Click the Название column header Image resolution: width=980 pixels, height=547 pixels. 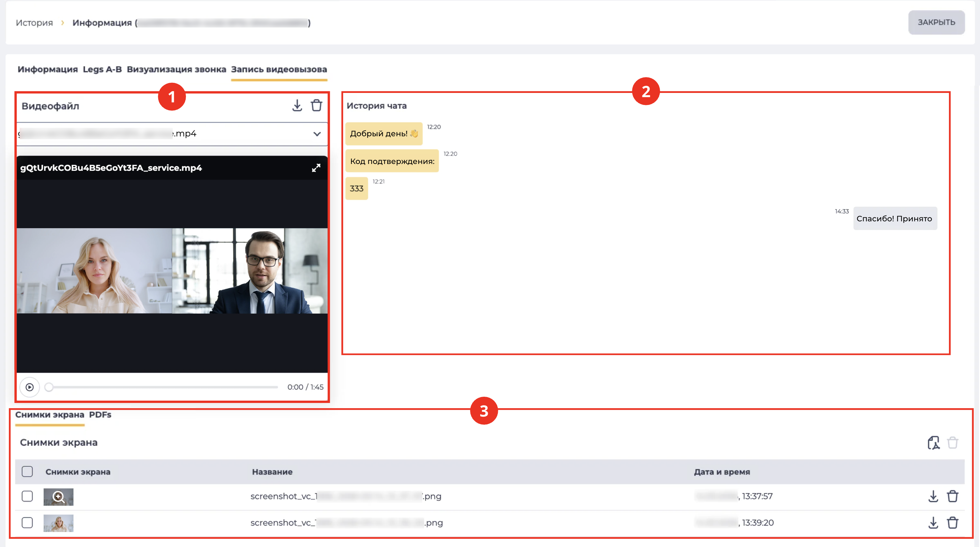pyautogui.click(x=272, y=472)
